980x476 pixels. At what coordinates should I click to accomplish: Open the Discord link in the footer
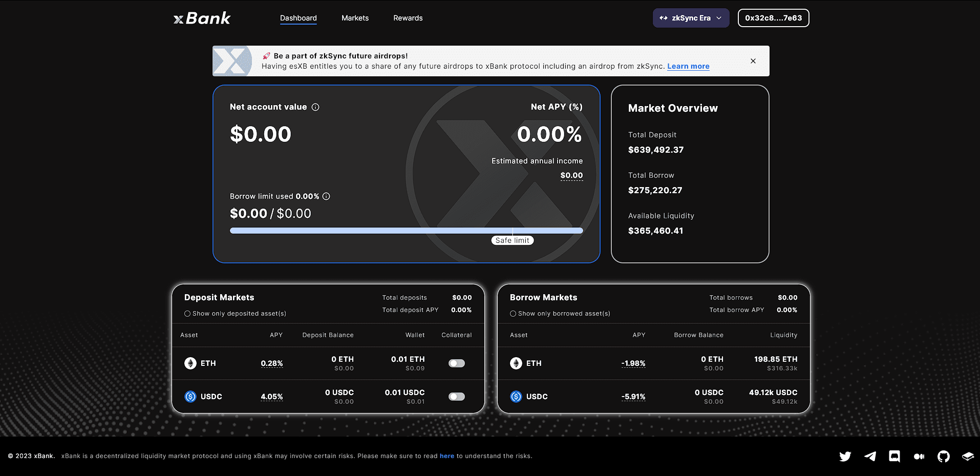coord(894,456)
